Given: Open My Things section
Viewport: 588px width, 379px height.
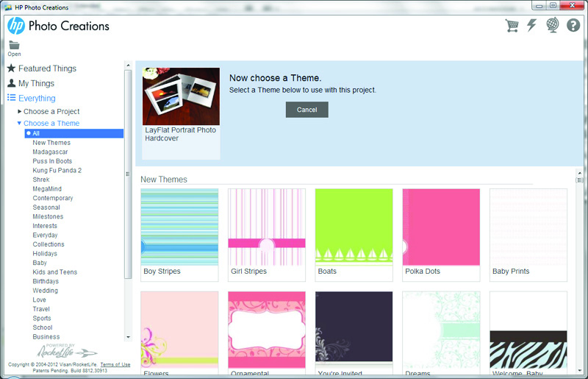Looking at the screenshot, I should (36, 83).
